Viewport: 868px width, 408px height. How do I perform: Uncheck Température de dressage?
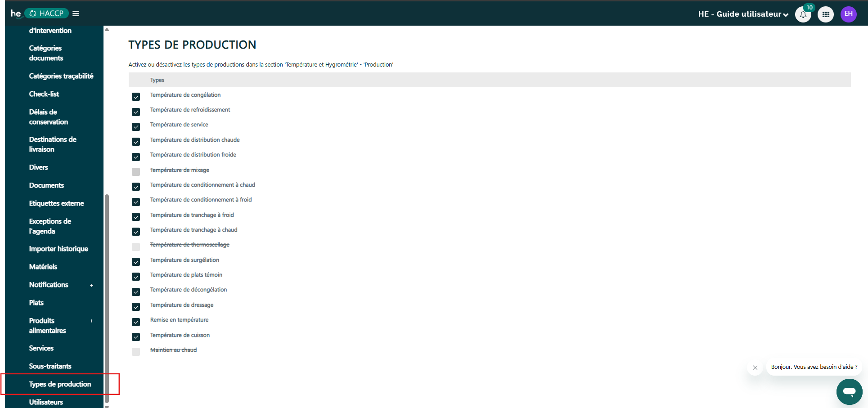click(x=136, y=307)
